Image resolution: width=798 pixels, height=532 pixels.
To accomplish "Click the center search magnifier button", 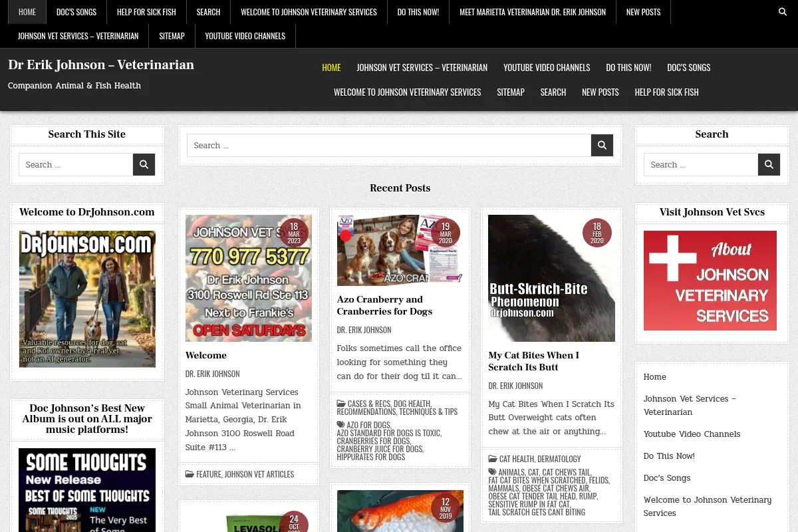I will coord(602,145).
